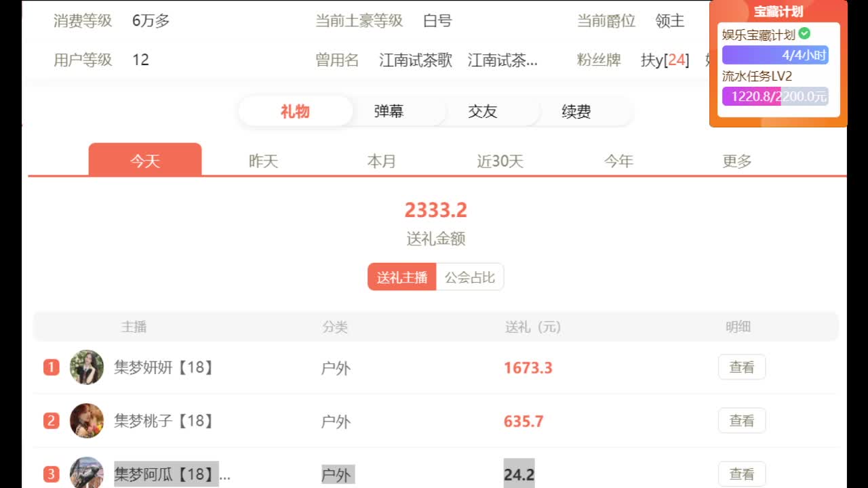Open the 弹幕 tab
The image size is (868, 488).
tap(389, 111)
